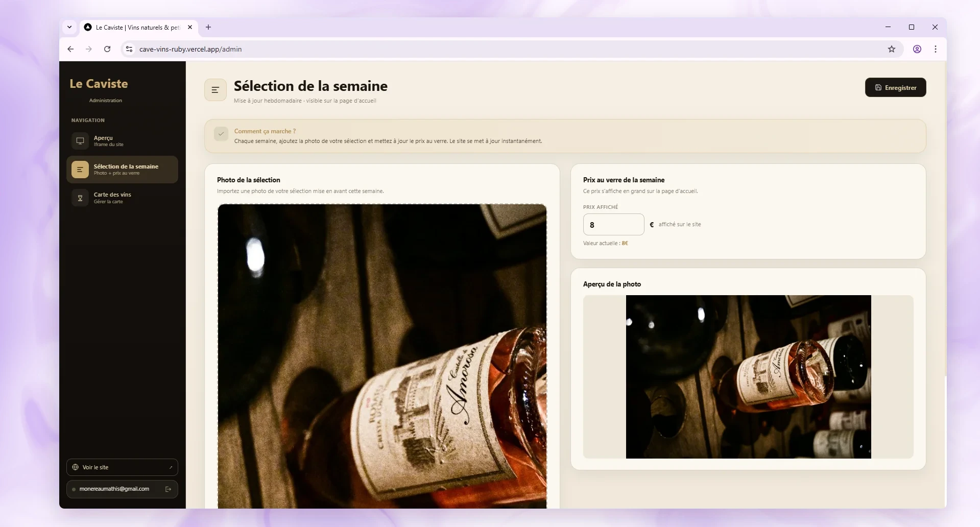This screenshot has width=980, height=527.
Task: Click the logout icon next to the email
Action: (169, 489)
